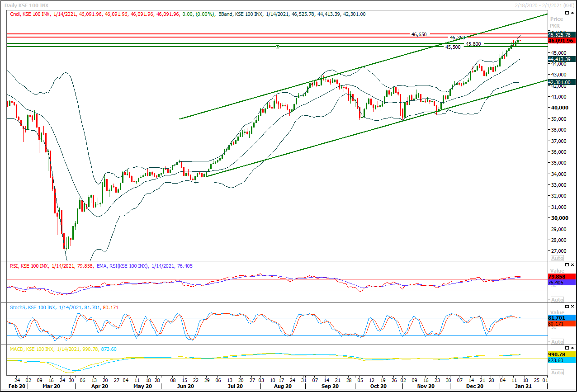Screen dimensions: 577x392
Task: Click Auto scale on the price panel
Action: pos(557,258)
